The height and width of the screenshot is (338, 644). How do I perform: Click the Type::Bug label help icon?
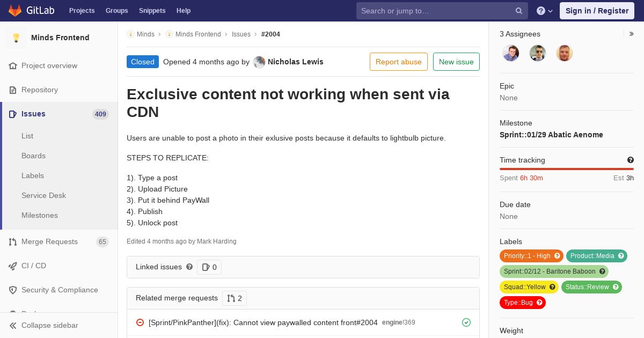(540, 303)
